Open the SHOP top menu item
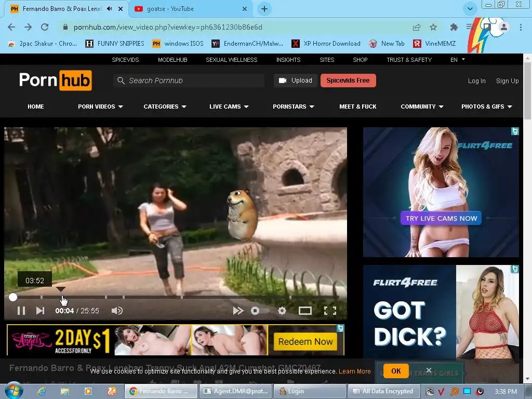The height and width of the screenshot is (399, 532). 360,60
